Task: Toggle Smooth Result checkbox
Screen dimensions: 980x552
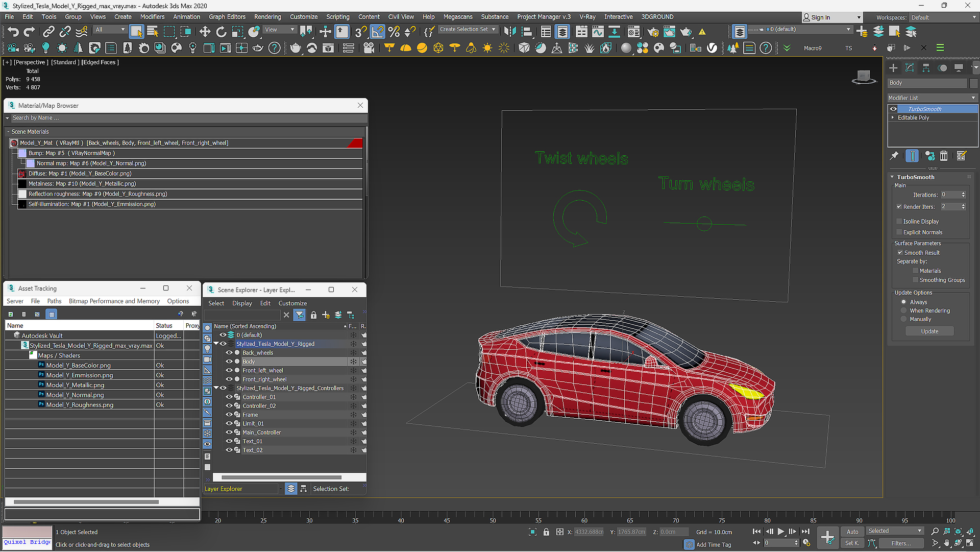Action: coord(900,253)
